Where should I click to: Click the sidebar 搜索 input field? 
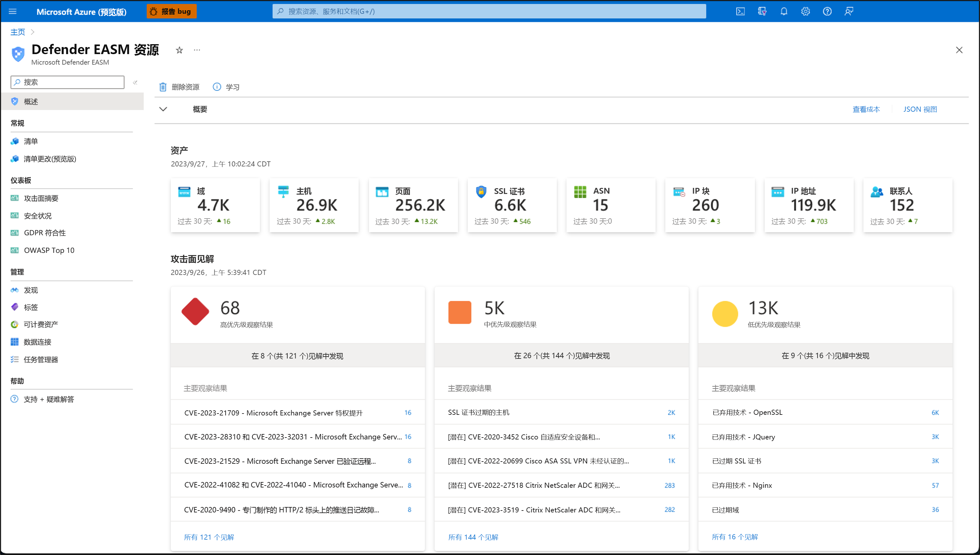68,82
